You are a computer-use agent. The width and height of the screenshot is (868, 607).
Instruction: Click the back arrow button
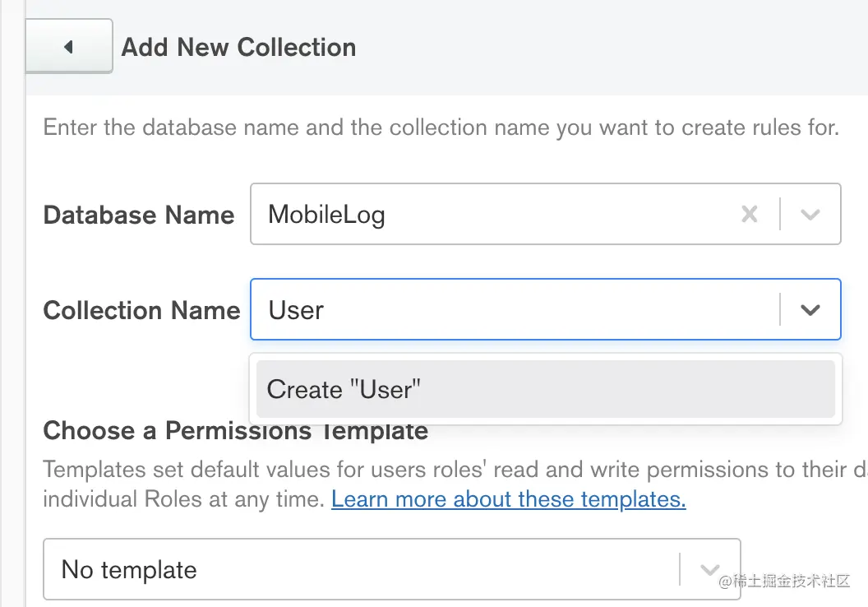69,47
